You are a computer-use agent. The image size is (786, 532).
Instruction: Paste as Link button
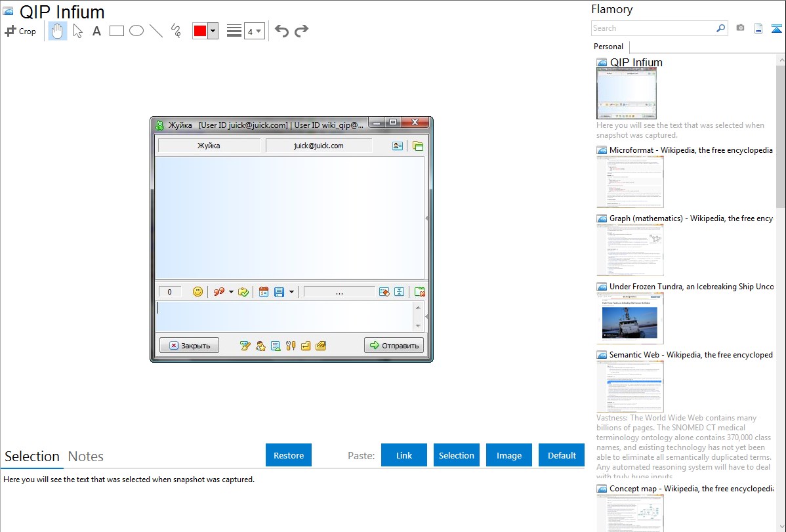pos(404,455)
